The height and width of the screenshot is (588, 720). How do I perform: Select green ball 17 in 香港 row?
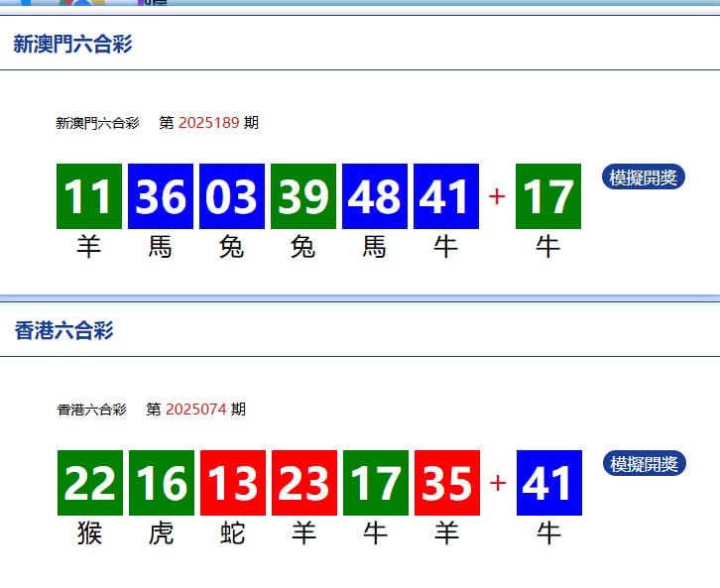(376, 483)
